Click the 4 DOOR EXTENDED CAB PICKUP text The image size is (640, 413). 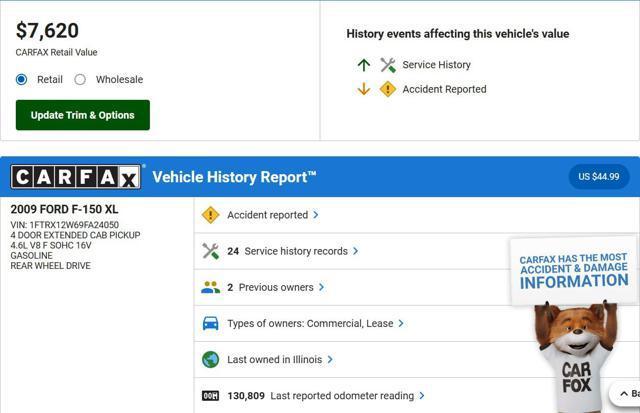click(76, 235)
